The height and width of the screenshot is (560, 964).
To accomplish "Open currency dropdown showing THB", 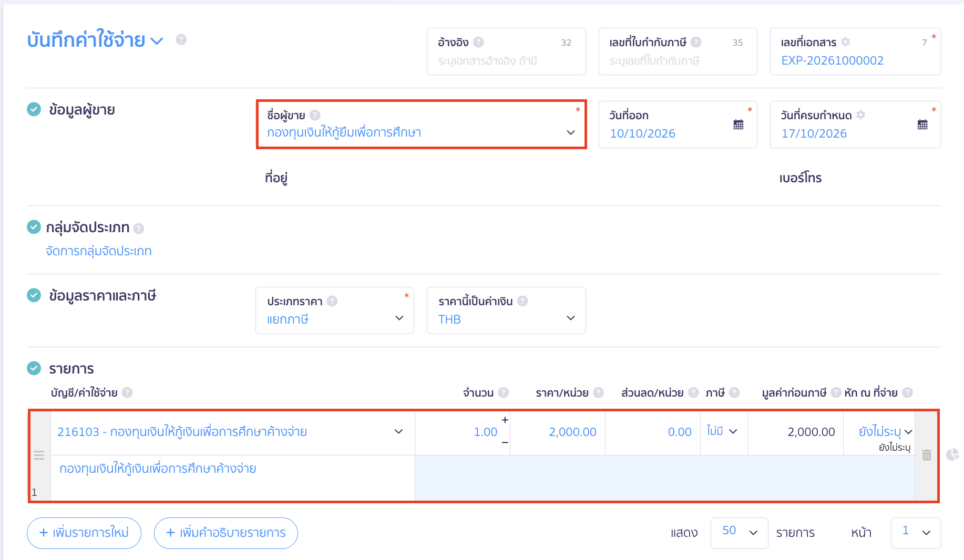I will point(506,310).
